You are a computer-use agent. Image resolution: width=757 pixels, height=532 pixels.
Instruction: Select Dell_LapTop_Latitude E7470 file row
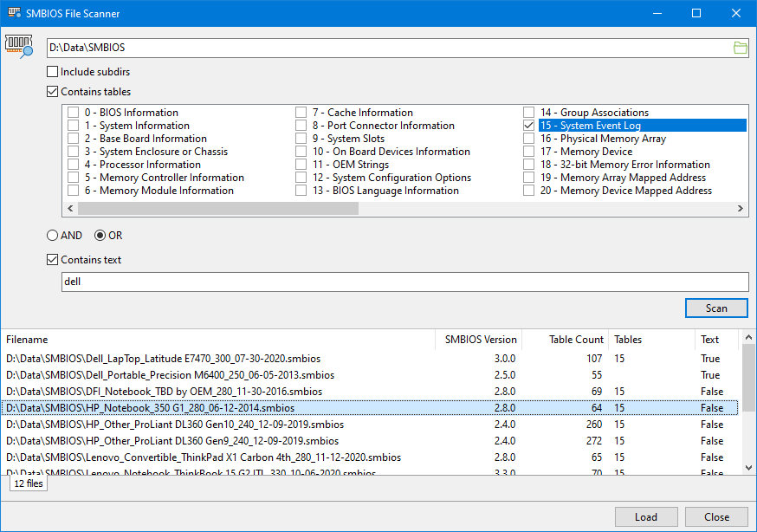tap(370, 359)
